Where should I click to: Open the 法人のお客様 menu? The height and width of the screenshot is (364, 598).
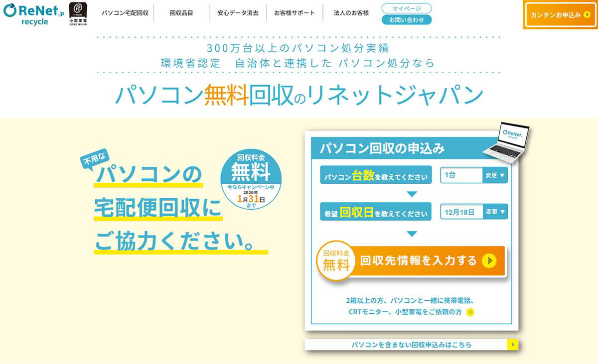point(351,13)
